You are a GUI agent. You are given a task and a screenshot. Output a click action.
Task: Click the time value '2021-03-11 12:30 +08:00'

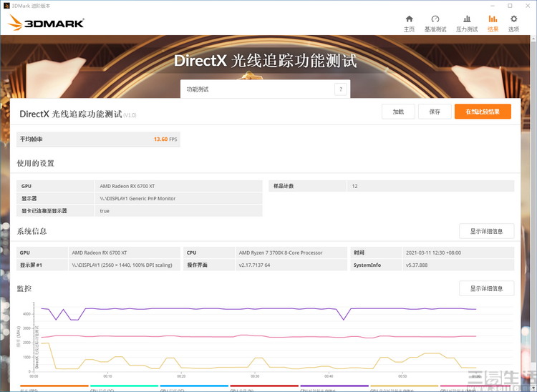(x=433, y=253)
